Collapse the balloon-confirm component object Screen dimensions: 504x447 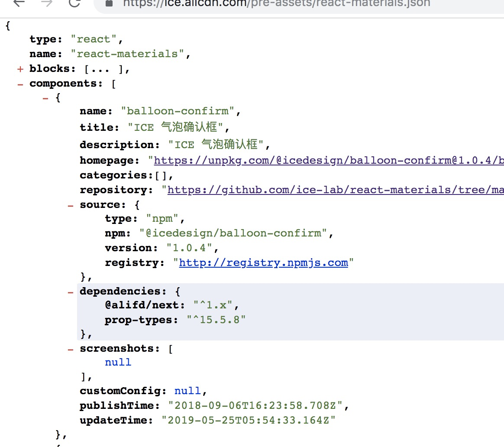45,98
